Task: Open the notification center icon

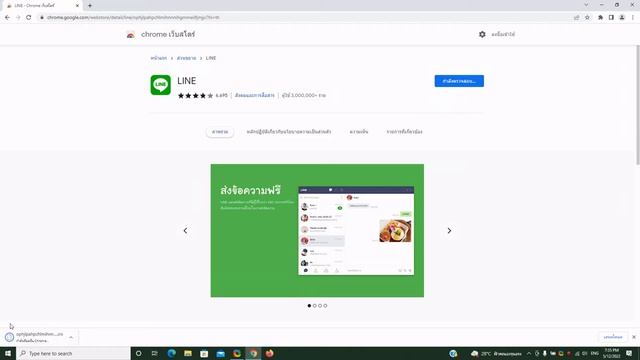Action: tap(629, 353)
